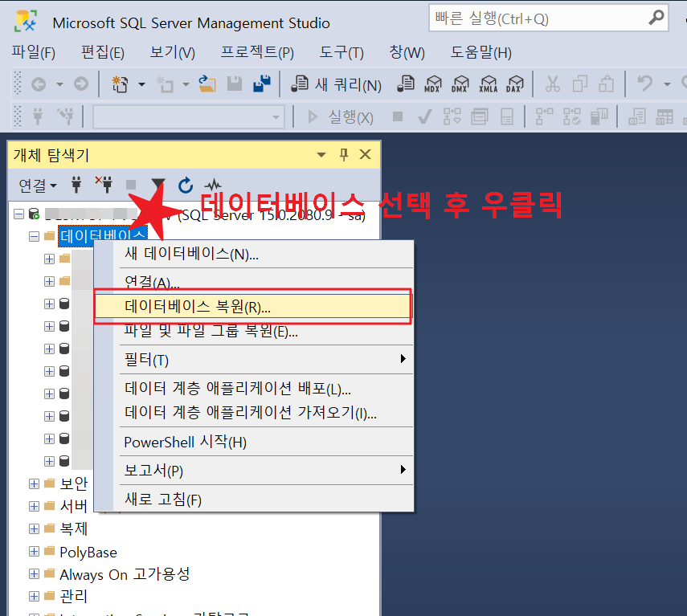Click the Save All icon
The image size is (687, 616).
coord(262,84)
